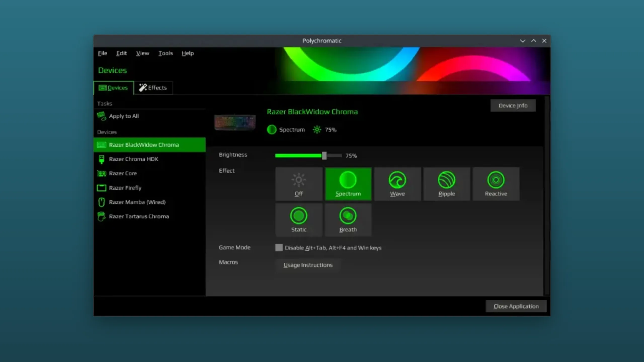Open Device Info
Image resolution: width=644 pixels, height=362 pixels.
coord(513,106)
